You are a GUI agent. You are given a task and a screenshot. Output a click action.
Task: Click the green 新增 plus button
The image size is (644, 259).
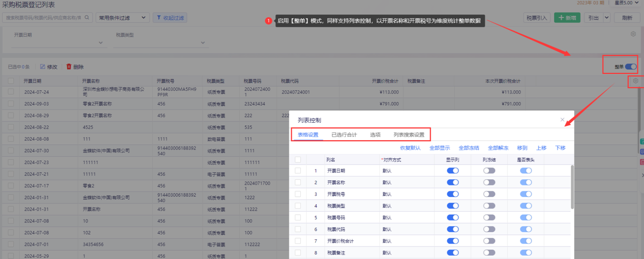tap(567, 18)
